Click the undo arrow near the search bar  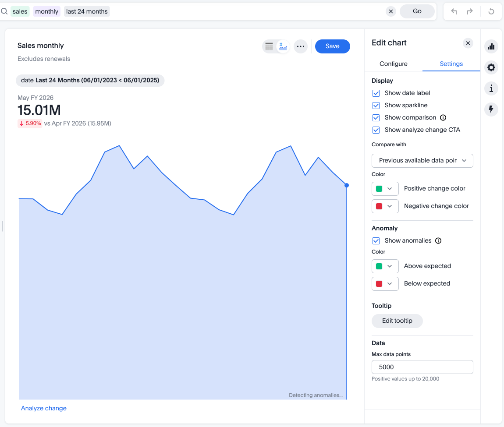click(x=454, y=11)
